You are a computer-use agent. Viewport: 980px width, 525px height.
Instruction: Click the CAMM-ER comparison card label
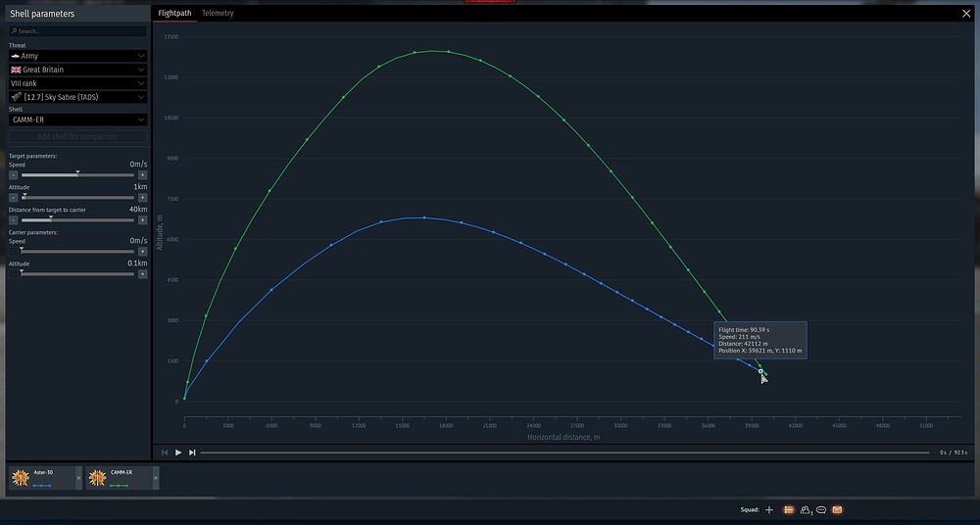click(x=122, y=472)
